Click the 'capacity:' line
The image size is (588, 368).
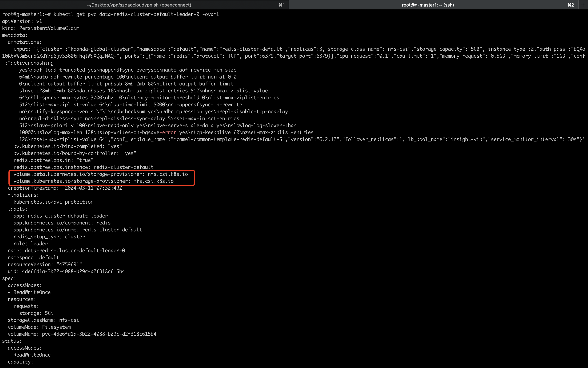click(x=20, y=362)
